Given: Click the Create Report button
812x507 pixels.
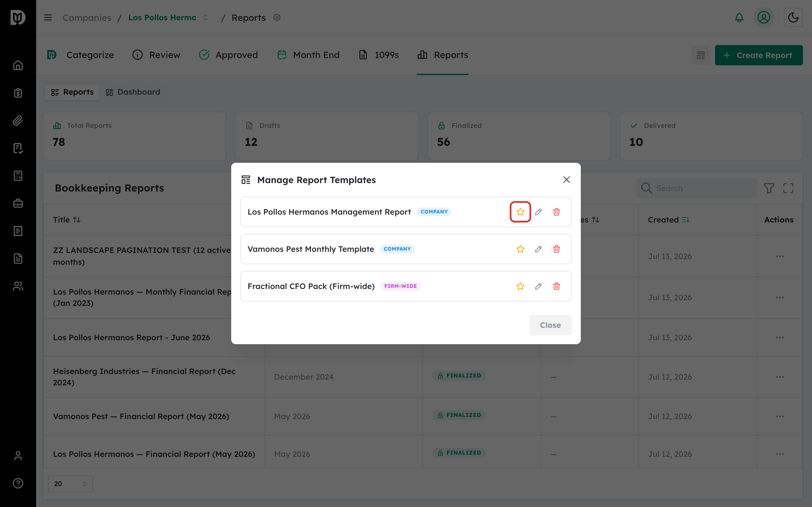Looking at the screenshot, I should pyautogui.click(x=758, y=55).
